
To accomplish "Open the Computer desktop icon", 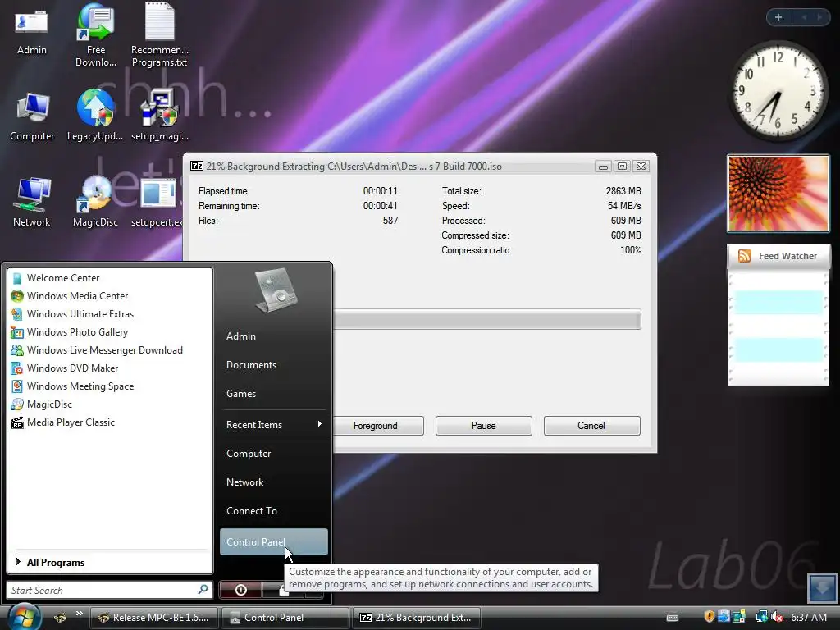I will pos(32,116).
